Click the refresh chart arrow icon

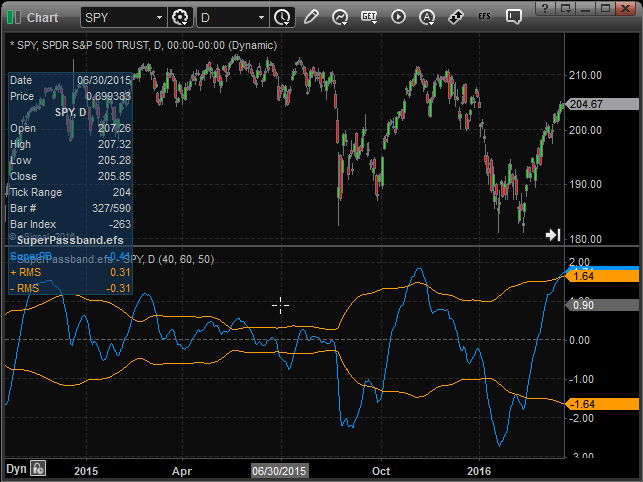click(340, 17)
